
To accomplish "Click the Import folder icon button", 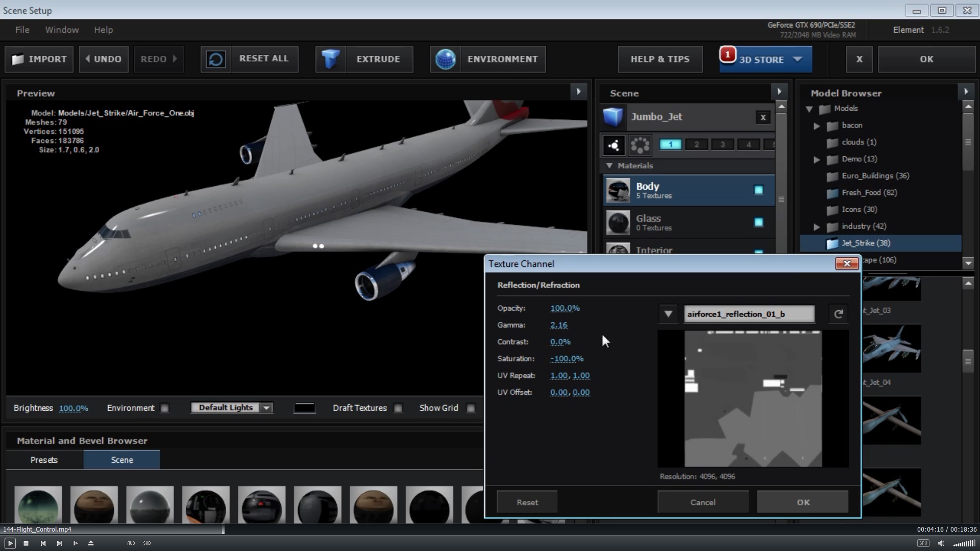I will (18, 59).
